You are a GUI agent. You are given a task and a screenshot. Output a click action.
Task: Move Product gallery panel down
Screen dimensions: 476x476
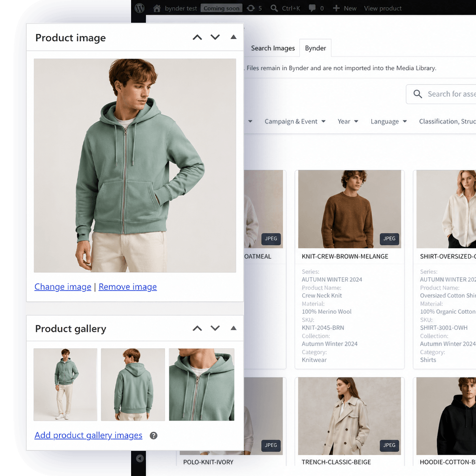(x=215, y=328)
